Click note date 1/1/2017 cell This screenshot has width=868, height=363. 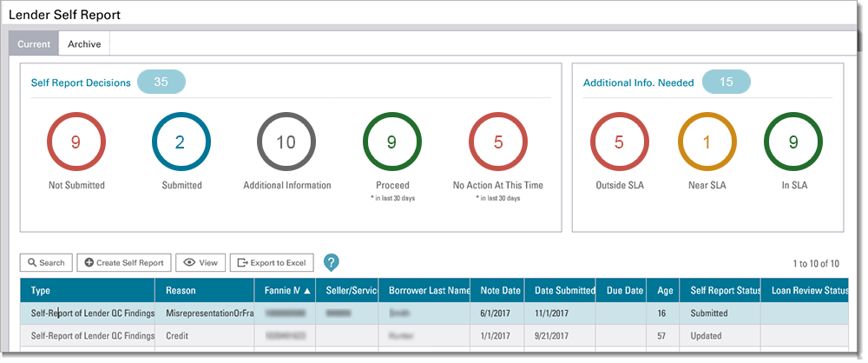pos(496,336)
